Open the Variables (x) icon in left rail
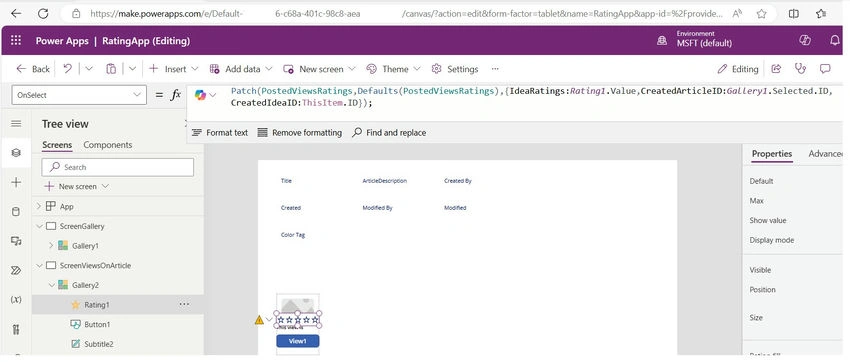The width and height of the screenshot is (850, 362). coord(16,299)
